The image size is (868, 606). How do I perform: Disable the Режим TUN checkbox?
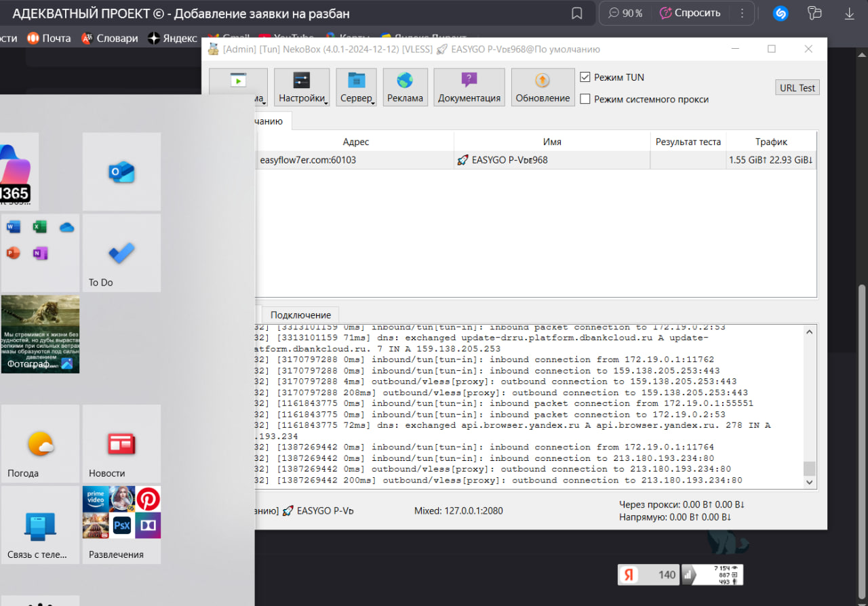tap(585, 77)
